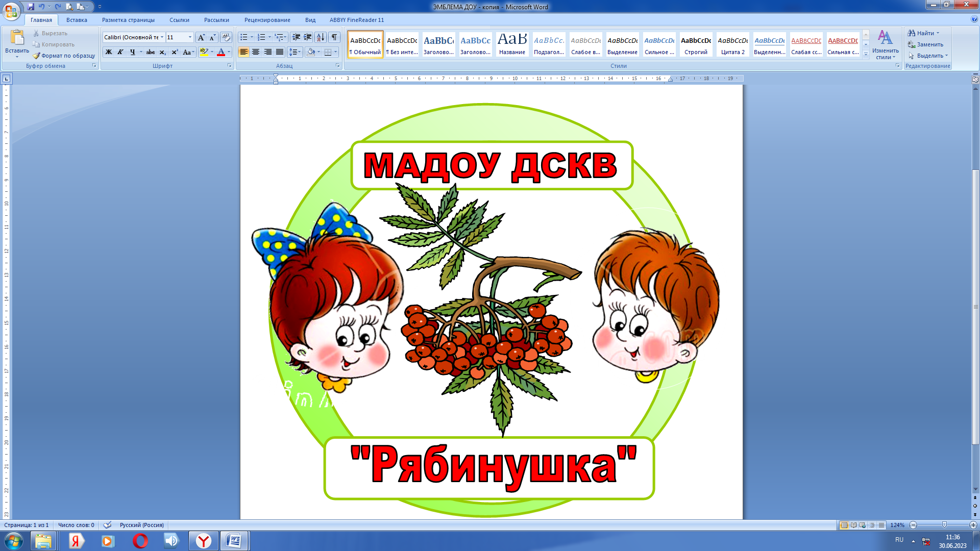The height and width of the screenshot is (551, 980).
Task: Click the sort A-Я icon
Action: (321, 37)
